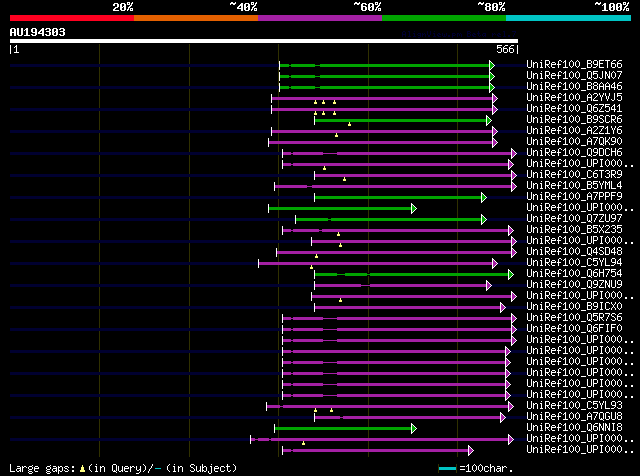
Task: Open the UniRef100_B9SCR6 hit label
Action: (574, 119)
